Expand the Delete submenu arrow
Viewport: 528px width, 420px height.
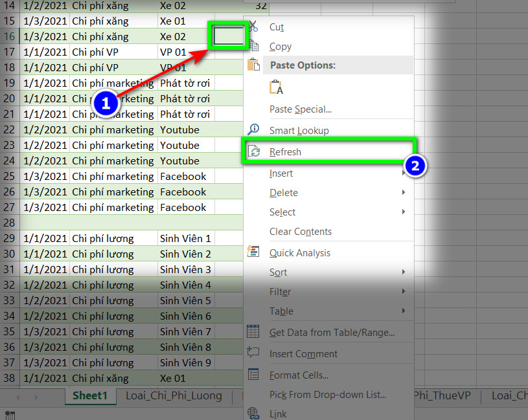tap(404, 192)
